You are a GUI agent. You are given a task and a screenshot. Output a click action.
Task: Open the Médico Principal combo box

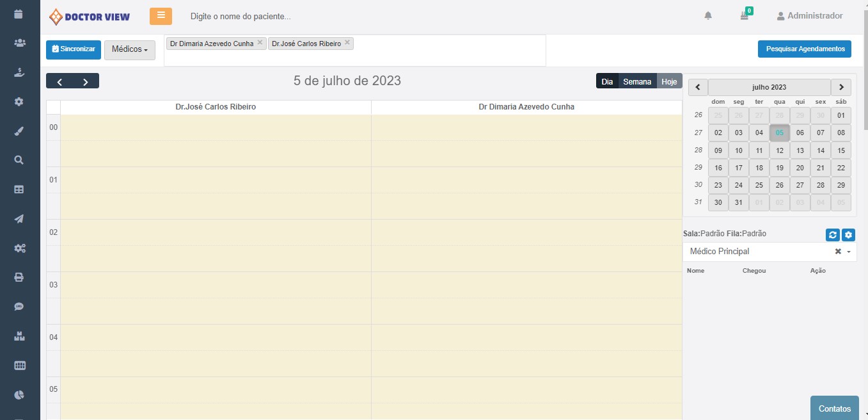pos(761,252)
